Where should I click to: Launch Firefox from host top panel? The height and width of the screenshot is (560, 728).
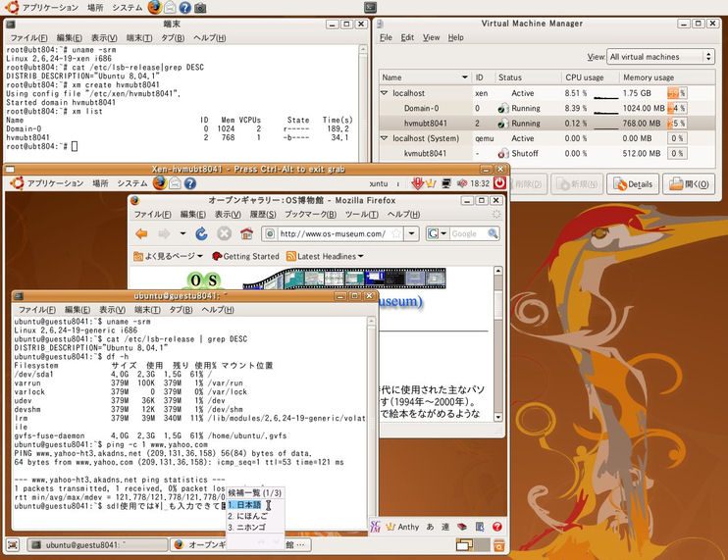click(155, 8)
